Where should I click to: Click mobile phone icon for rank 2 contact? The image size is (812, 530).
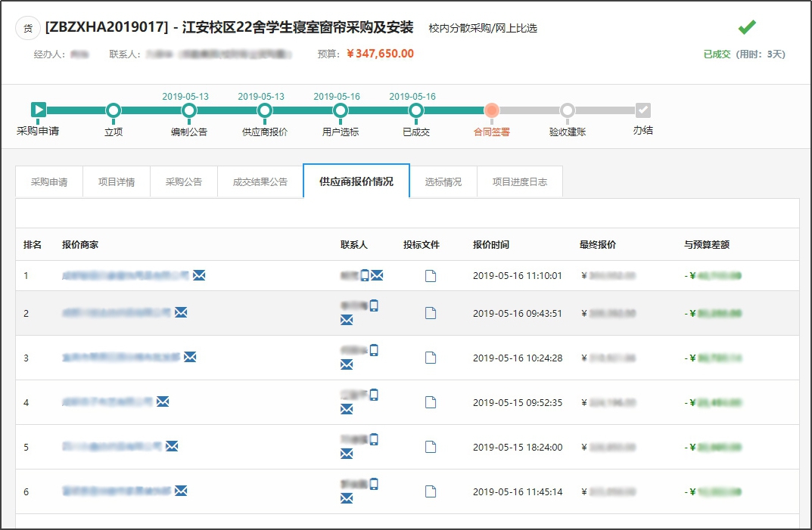[x=374, y=306]
